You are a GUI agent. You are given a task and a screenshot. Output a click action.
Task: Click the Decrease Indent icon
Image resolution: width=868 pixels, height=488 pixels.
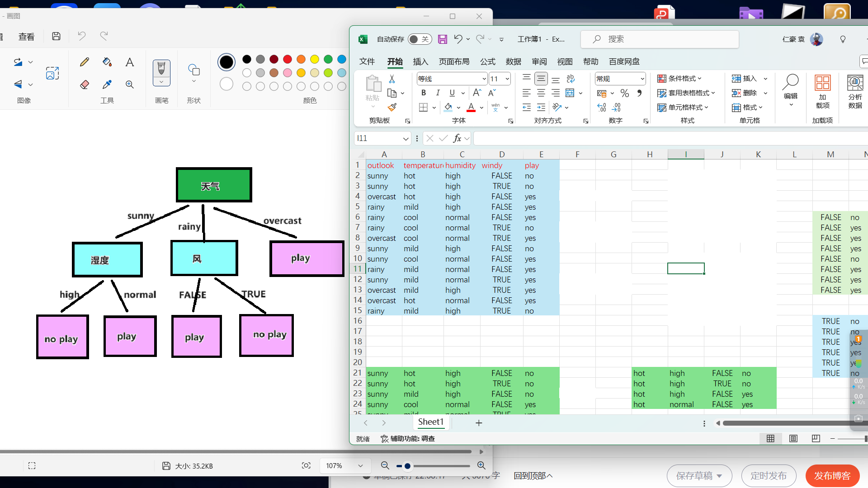point(527,108)
